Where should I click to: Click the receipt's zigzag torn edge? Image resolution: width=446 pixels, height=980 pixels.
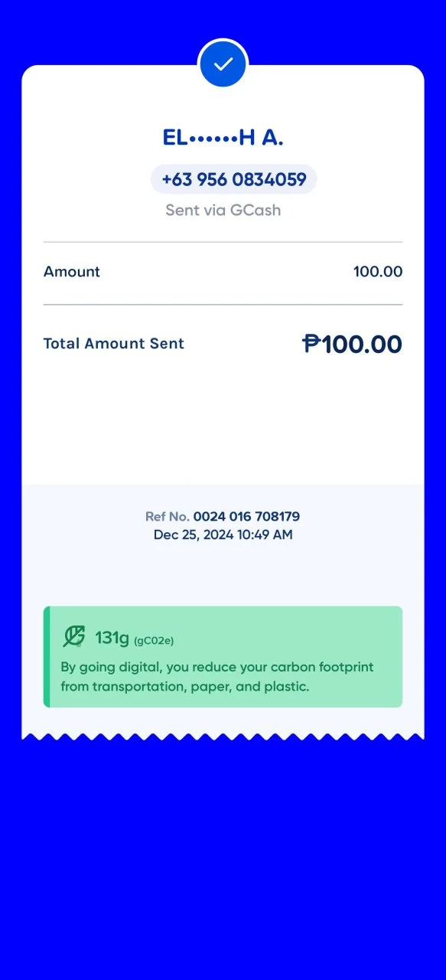pos(223,737)
